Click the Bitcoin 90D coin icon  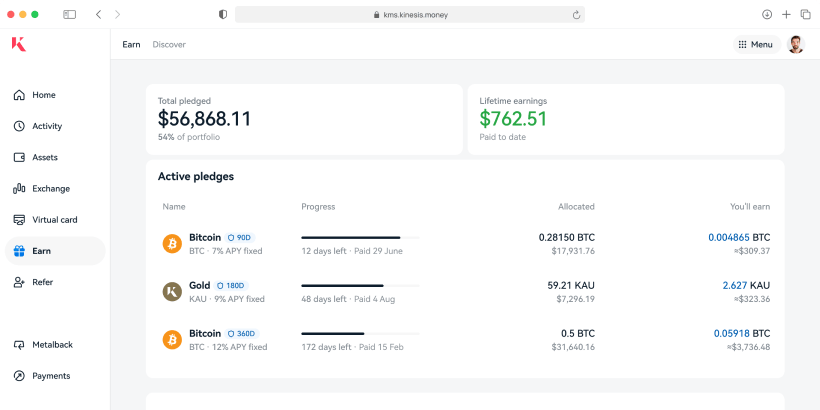click(172, 244)
